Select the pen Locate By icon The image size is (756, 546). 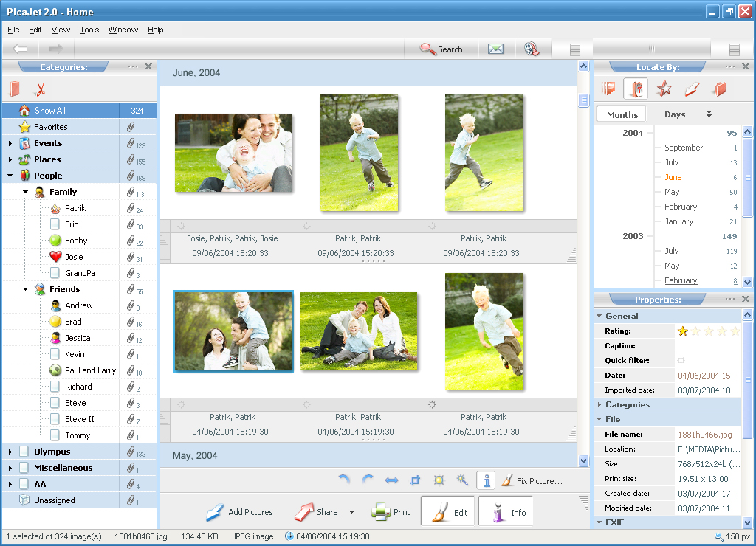point(692,89)
